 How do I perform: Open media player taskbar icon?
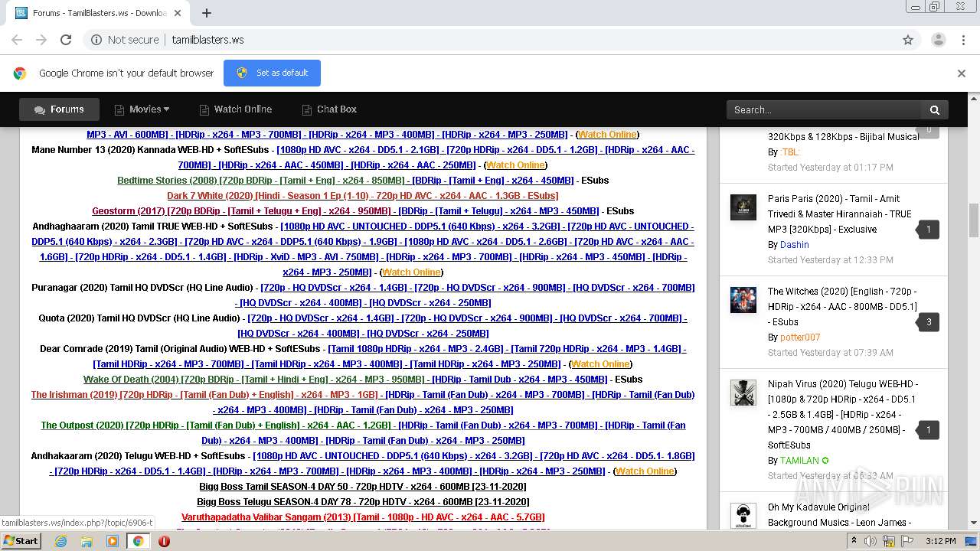tap(113, 541)
